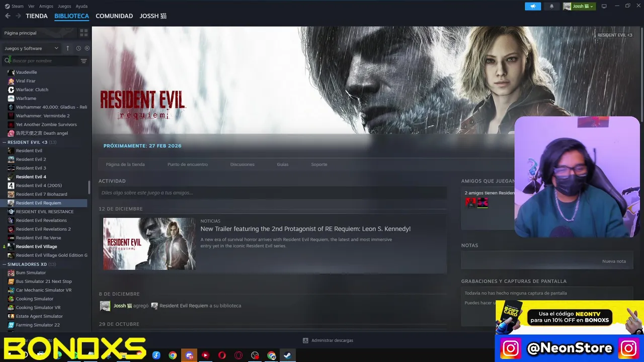Select Resident Evil 7 Biohazard
The height and width of the screenshot is (362, 644).
coord(41,194)
